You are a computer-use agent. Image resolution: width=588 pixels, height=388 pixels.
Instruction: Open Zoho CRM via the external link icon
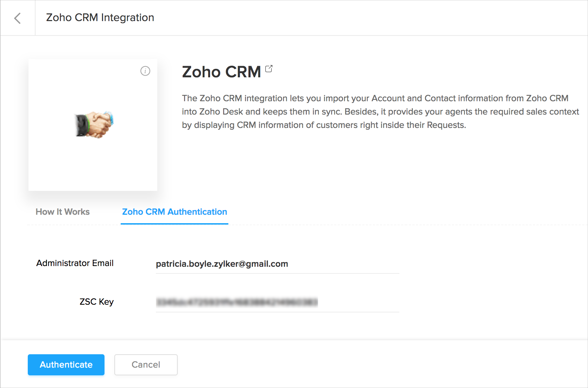[269, 69]
